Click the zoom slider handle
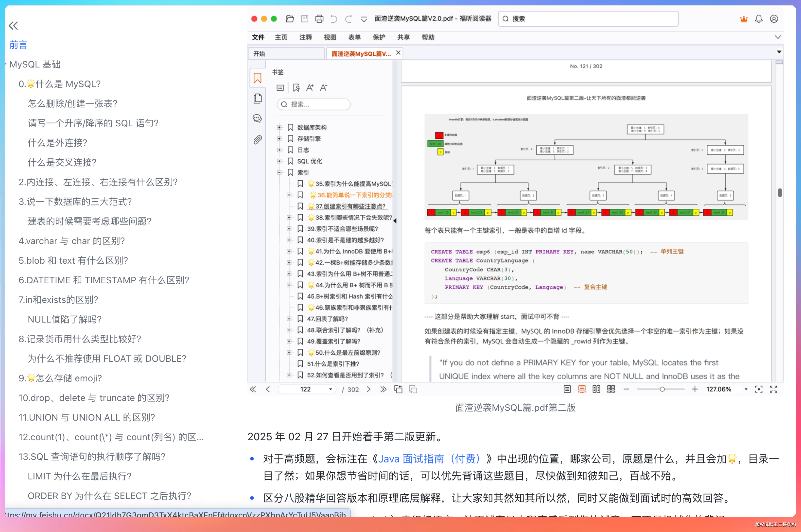801x532 pixels. click(x=662, y=389)
